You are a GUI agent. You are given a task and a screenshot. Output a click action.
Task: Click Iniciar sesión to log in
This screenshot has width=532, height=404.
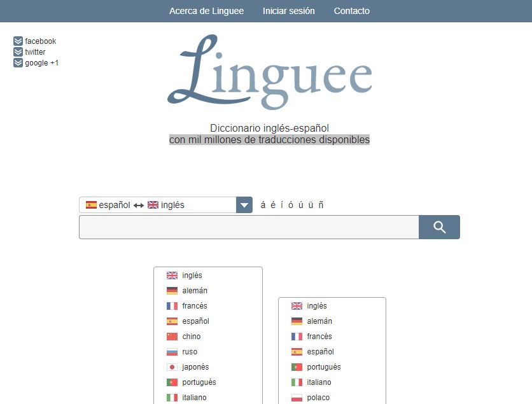[289, 11]
